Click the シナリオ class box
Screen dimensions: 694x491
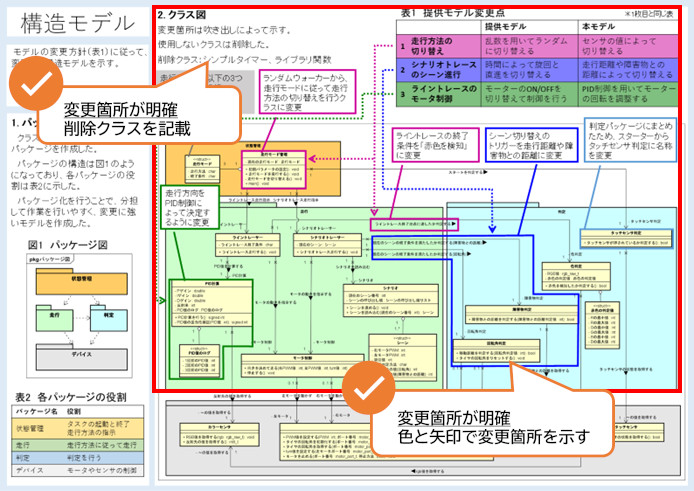click(390, 301)
